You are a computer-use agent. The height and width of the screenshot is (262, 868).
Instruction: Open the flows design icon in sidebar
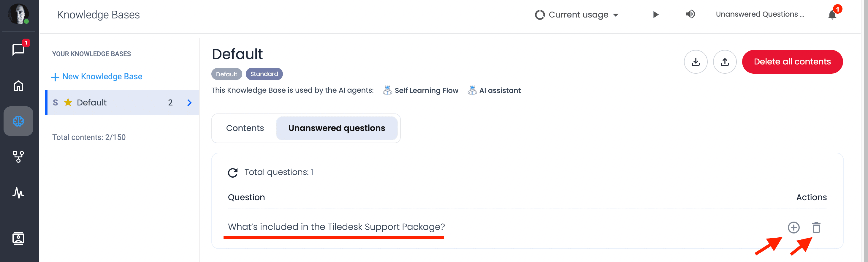(18, 157)
